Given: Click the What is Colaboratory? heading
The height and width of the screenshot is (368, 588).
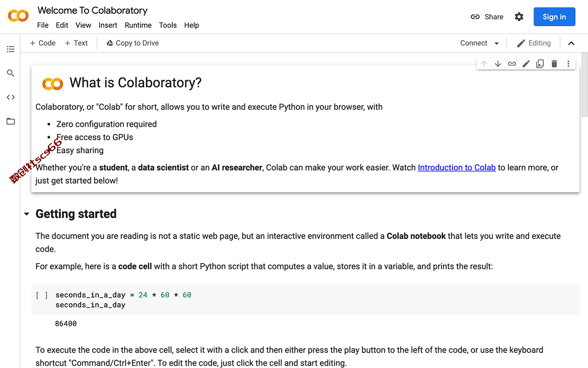Looking at the screenshot, I should click(x=136, y=82).
